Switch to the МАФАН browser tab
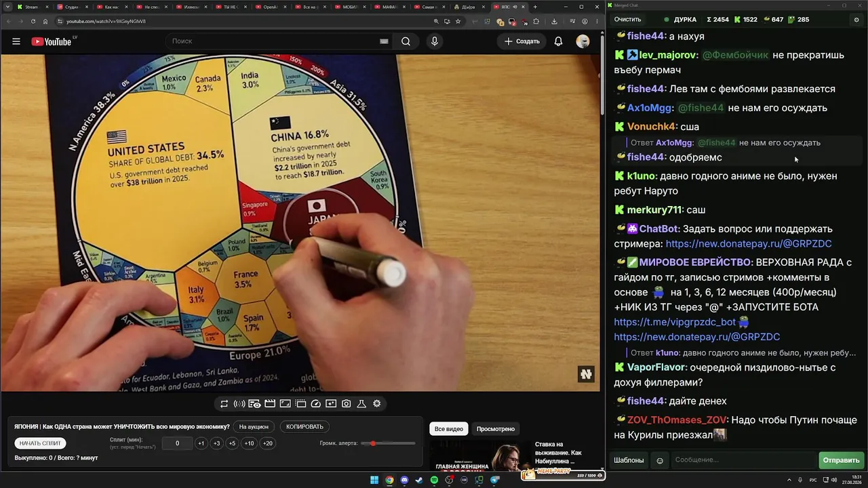The height and width of the screenshot is (488, 868). pyautogui.click(x=390, y=7)
